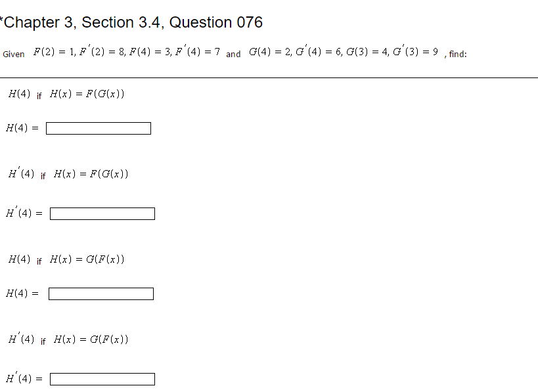Click the H'(4) answer input box for G(F(x))
The width and height of the screenshot is (538, 392).
click(x=102, y=378)
